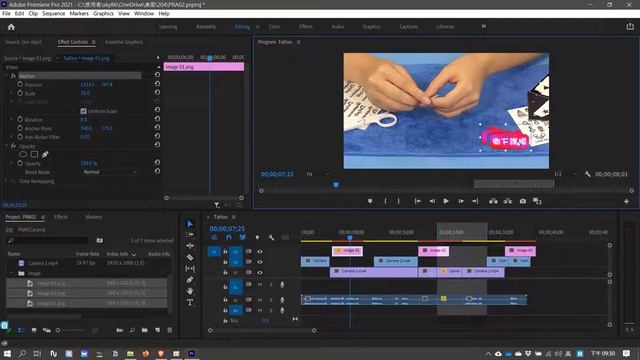The width and height of the screenshot is (640, 360).
Task: Collapse the Motion effect section
Action: [x=6, y=76]
